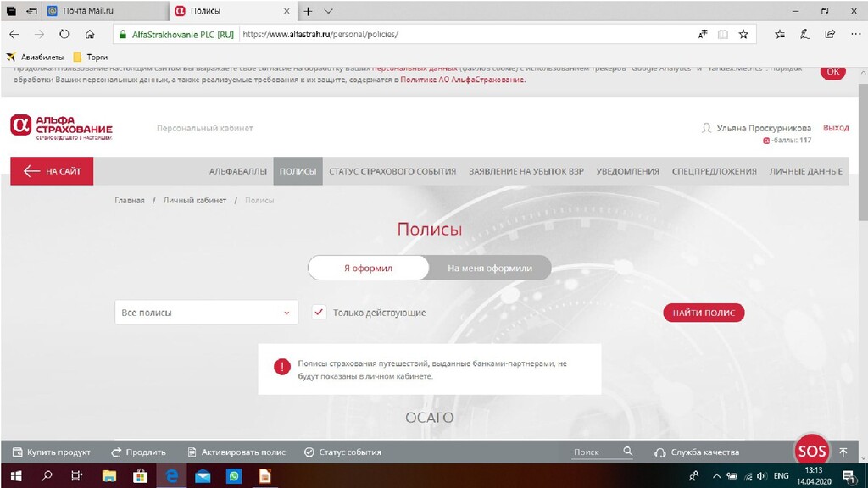Image resolution: width=868 pixels, height=488 pixels.
Task: Click the magnifier search icon in bottom bar
Action: (x=628, y=452)
